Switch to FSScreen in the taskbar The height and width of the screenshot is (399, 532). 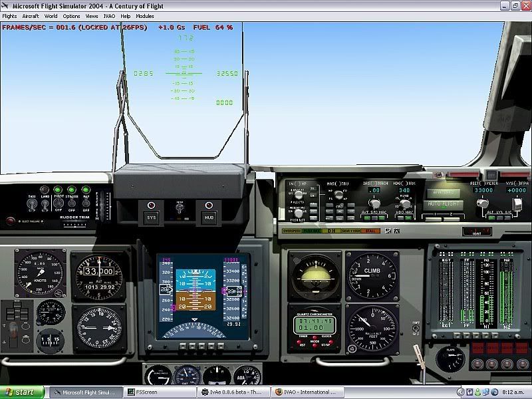coord(158,392)
